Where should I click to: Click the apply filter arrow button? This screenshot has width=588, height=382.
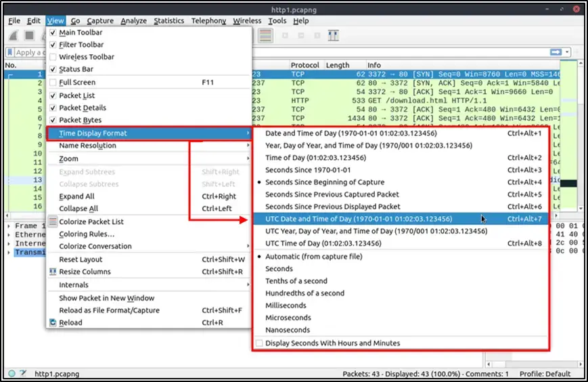click(556, 52)
